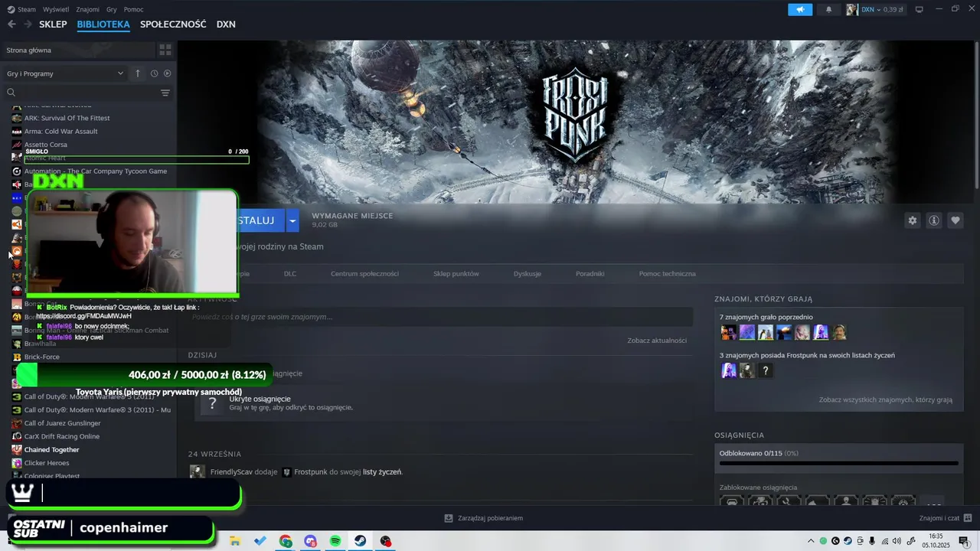Open the BIBLIOTEKA library section
Screen dimensions: 980x551
pyautogui.click(x=103, y=24)
